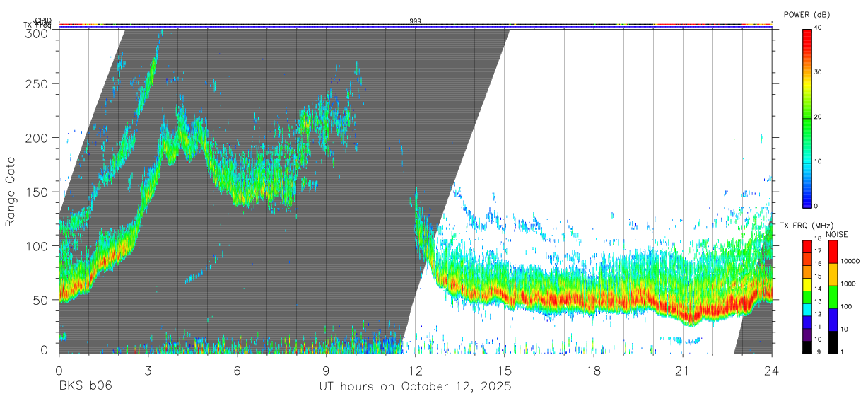Click the 'TX FRQ (MHz)' legend title
Image resolution: width=868 pixels, height=401 pixels.
[807, 226]
